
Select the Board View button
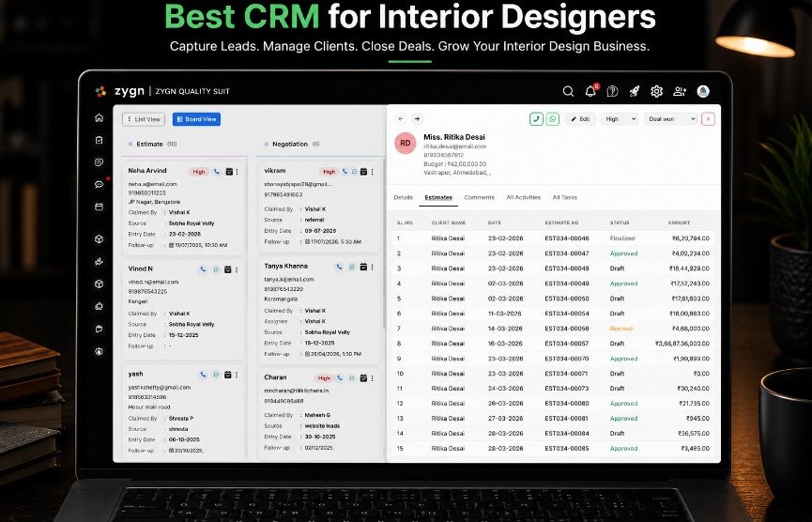[196, 119]
